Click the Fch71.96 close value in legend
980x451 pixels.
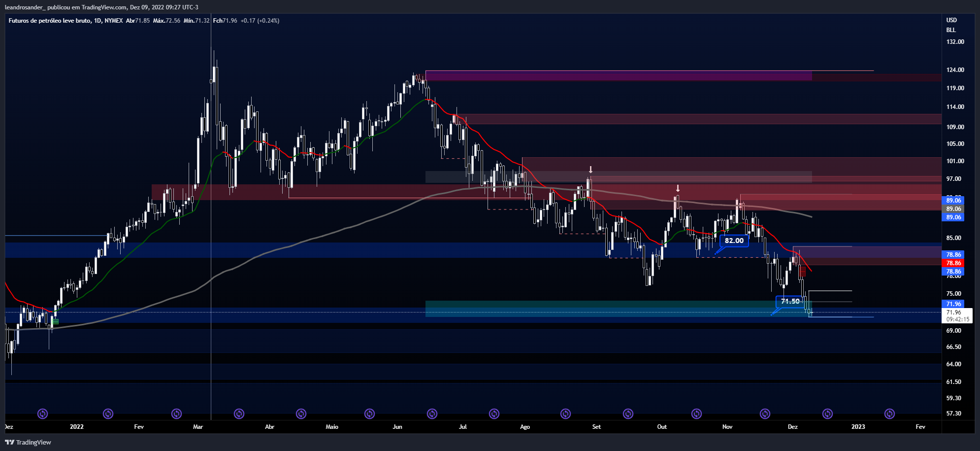point(225,21)
